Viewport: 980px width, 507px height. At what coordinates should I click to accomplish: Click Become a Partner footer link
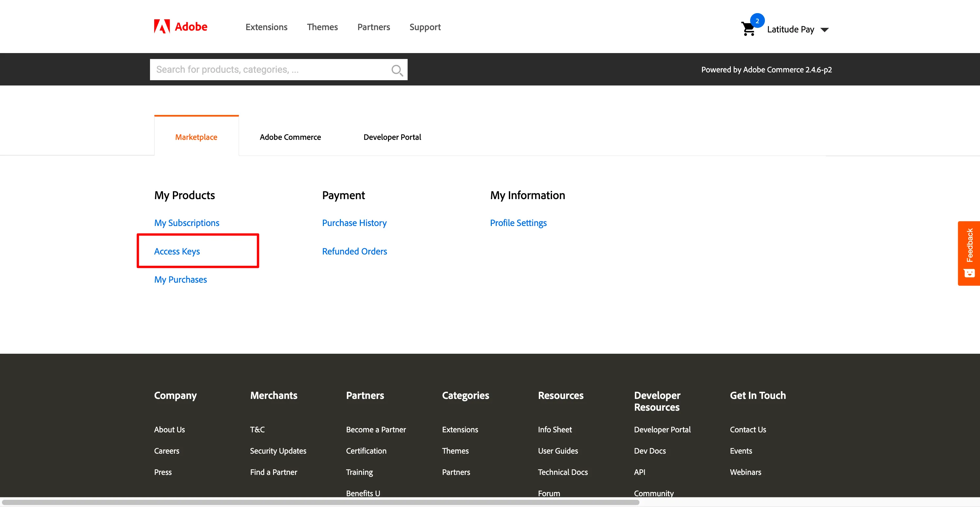pyautogui.click(x=376, y=429)
